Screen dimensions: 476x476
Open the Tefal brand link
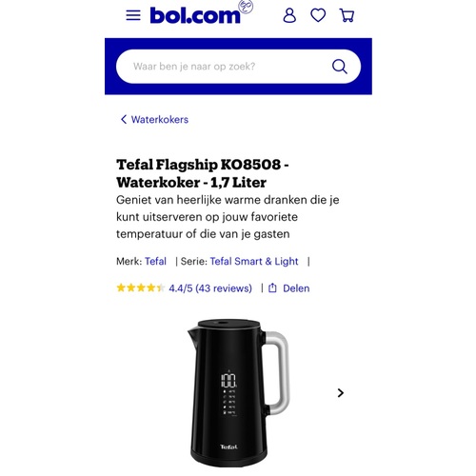155,261
